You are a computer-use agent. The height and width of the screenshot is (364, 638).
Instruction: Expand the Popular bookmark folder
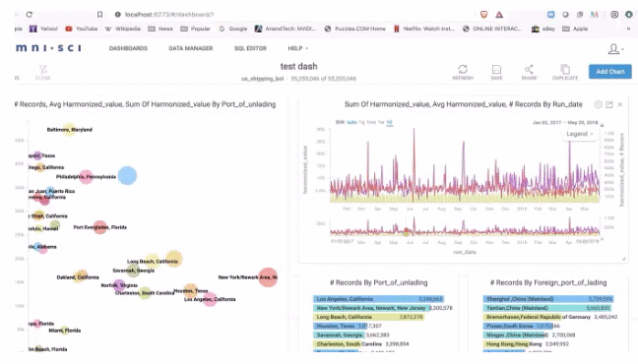click(195, 29)
